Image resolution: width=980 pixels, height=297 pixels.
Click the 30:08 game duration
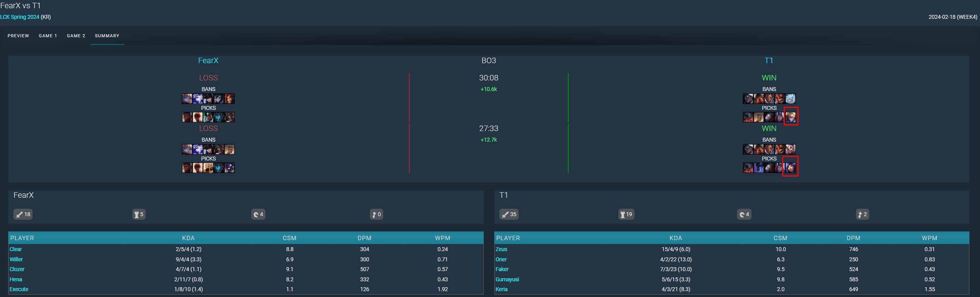pyautogui.click(x=489, y=78)
